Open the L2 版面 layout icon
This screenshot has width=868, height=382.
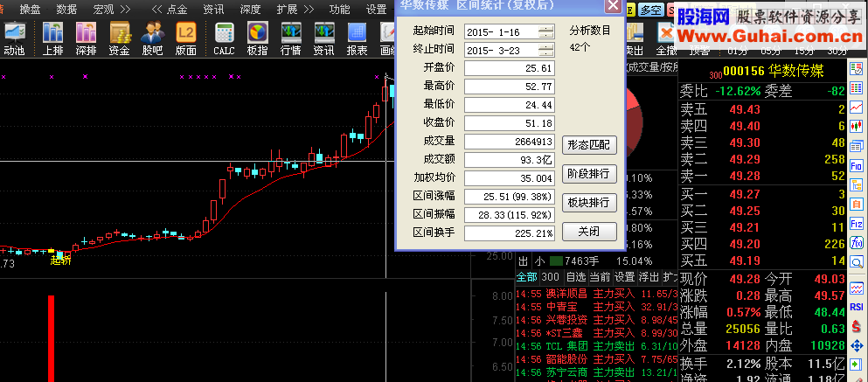186,38
